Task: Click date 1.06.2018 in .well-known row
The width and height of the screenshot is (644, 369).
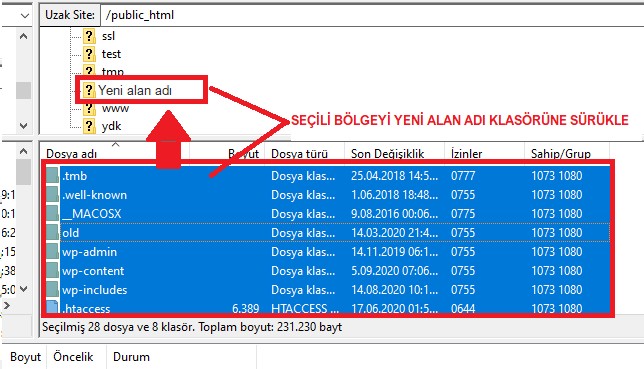Action: [394, 195]
